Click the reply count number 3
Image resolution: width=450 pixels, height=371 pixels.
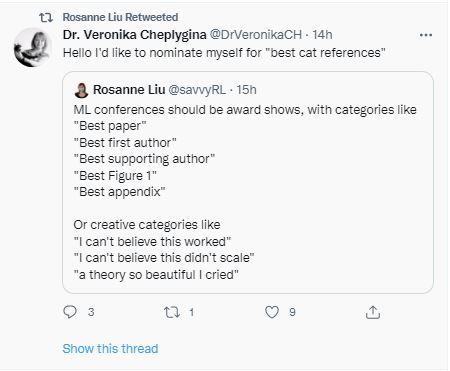[x=91, y=312]
